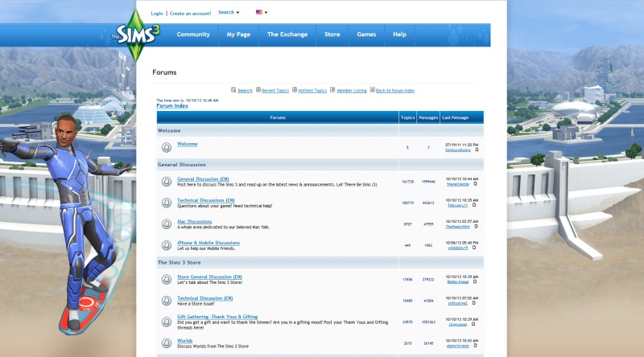Open Store General Discussion (EN) link
The image size is (644, 357).
(209, 277)
